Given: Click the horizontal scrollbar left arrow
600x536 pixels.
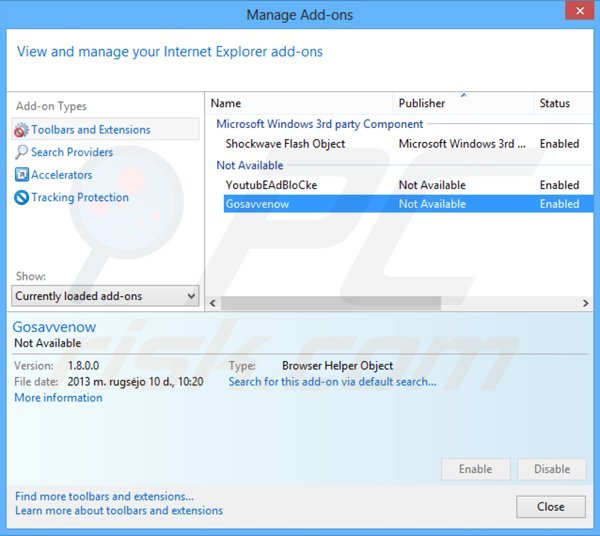Looking at the screenshot, I should 213,303.
